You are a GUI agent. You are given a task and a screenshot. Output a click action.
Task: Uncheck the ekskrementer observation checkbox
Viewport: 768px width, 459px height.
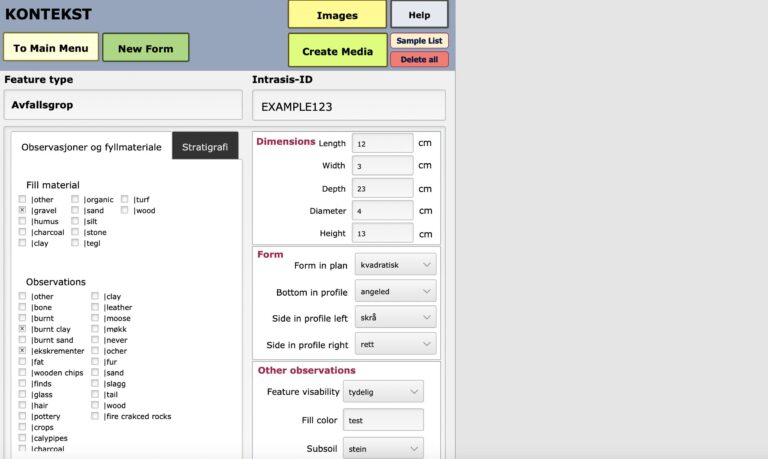[22, 350]
